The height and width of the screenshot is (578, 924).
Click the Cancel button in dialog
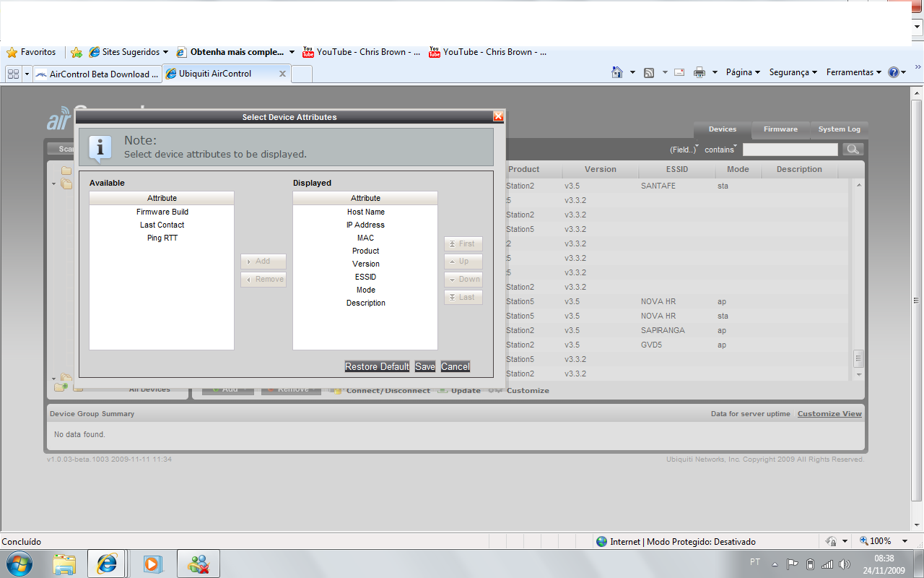[456, 366]
